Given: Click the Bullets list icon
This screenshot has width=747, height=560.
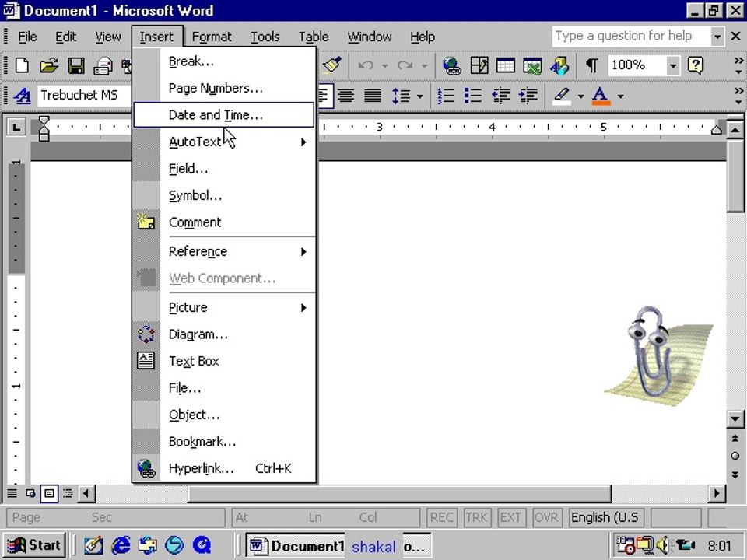Looking at the screenshot, I should click(x=473, y=96).
